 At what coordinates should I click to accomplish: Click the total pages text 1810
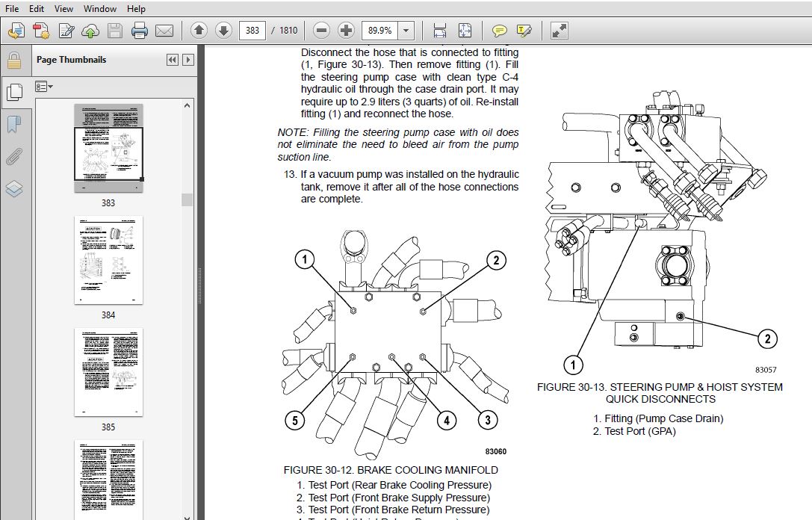pos(288,31)
